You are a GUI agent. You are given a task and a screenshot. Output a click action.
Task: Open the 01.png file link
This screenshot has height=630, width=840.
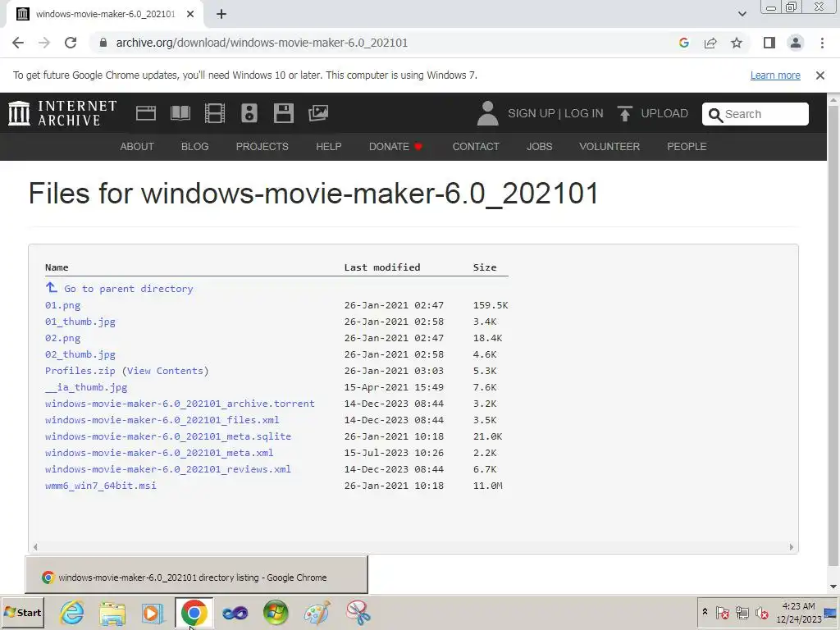62,305
